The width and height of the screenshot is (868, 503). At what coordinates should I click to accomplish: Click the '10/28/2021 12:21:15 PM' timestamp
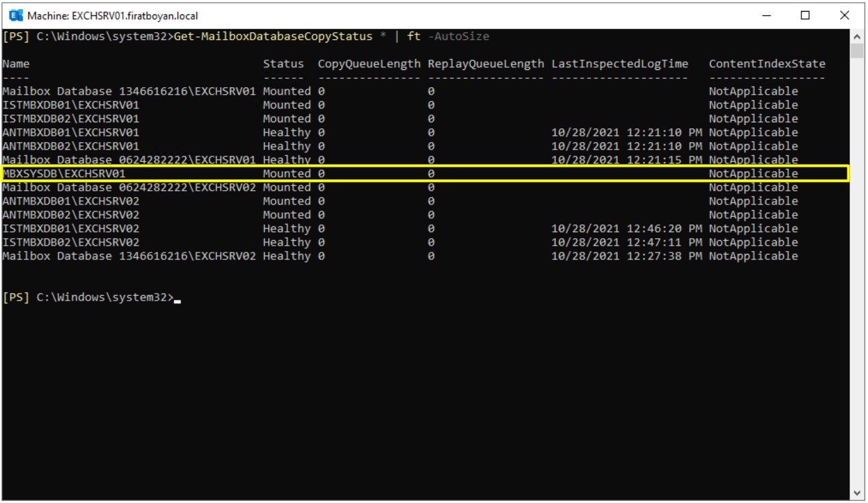pos(627,160)
